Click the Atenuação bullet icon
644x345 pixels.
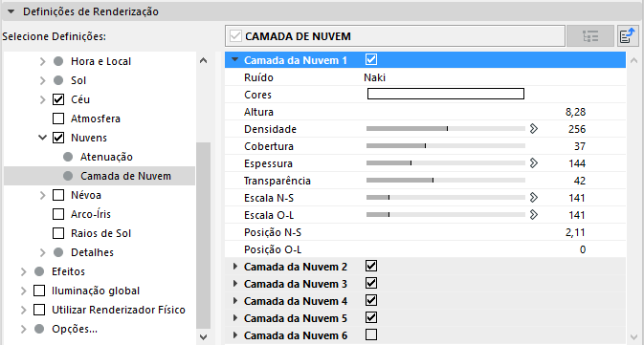68,157
